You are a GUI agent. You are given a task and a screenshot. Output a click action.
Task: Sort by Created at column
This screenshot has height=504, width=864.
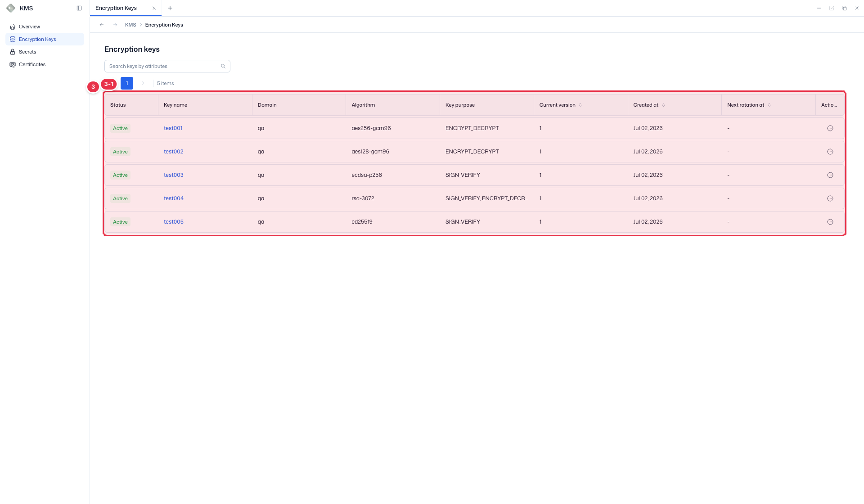(663, 105)
